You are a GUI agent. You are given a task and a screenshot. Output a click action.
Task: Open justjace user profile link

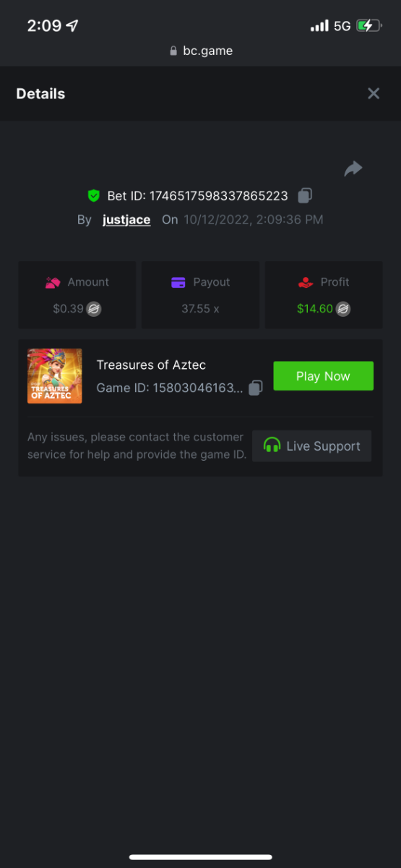tap(126, 219)
